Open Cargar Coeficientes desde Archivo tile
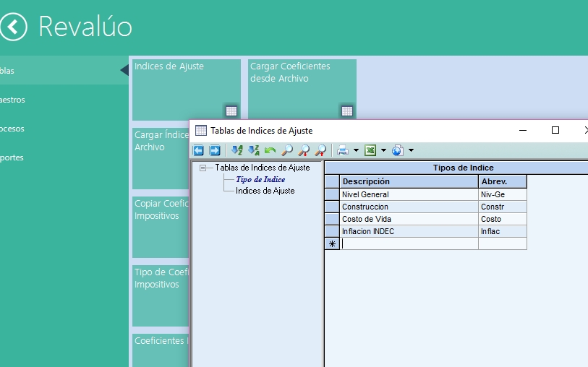 302,90
